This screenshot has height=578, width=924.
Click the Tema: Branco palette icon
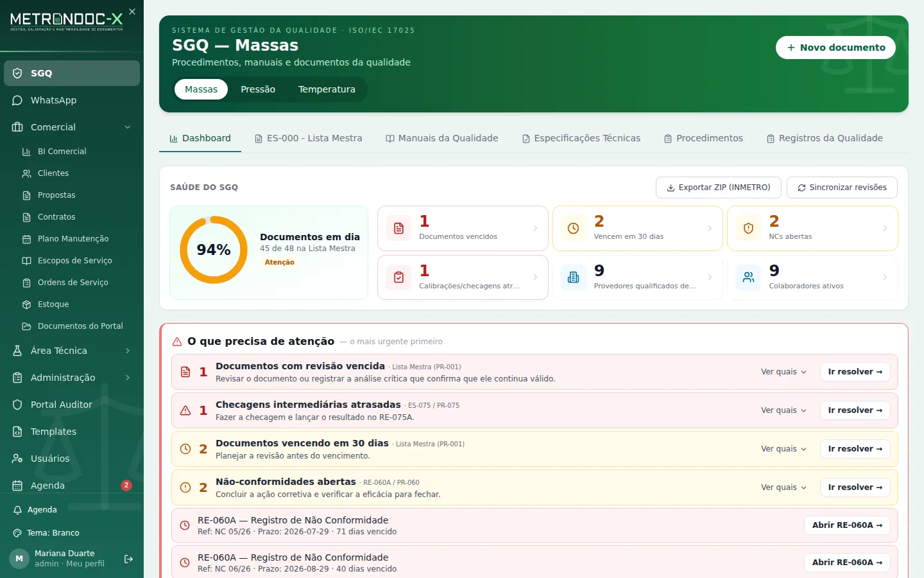coord(17,533)
